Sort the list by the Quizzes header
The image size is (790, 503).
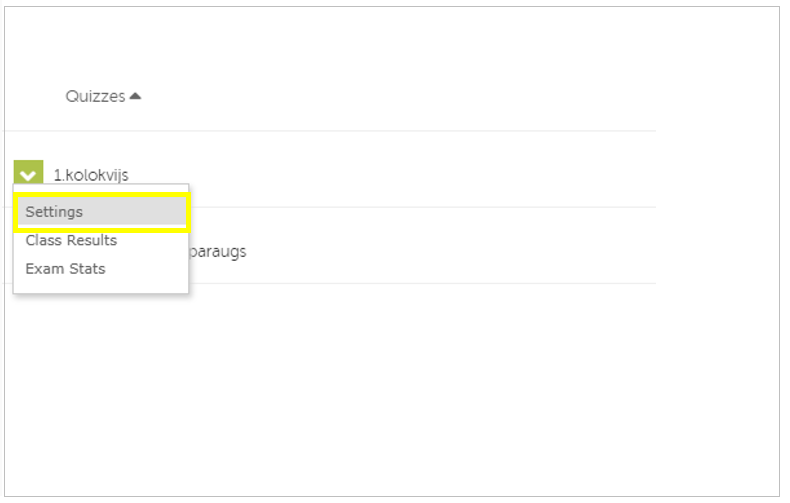(96, 97)
